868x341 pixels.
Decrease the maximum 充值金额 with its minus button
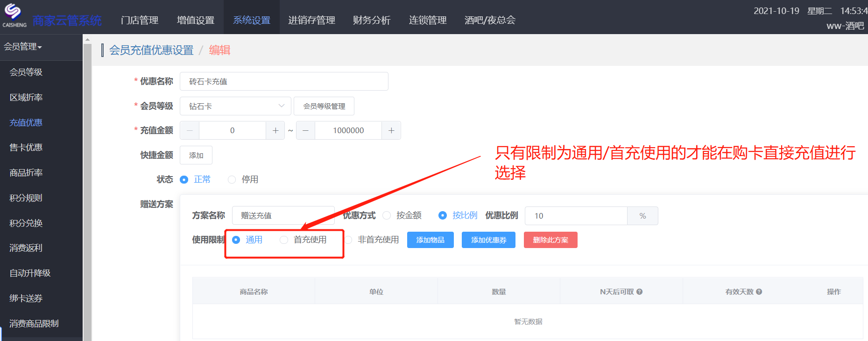tap(305, 130)
